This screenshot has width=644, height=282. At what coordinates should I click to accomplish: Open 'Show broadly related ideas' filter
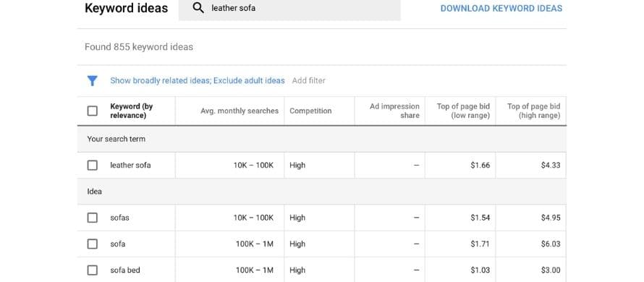click(161, 81)
